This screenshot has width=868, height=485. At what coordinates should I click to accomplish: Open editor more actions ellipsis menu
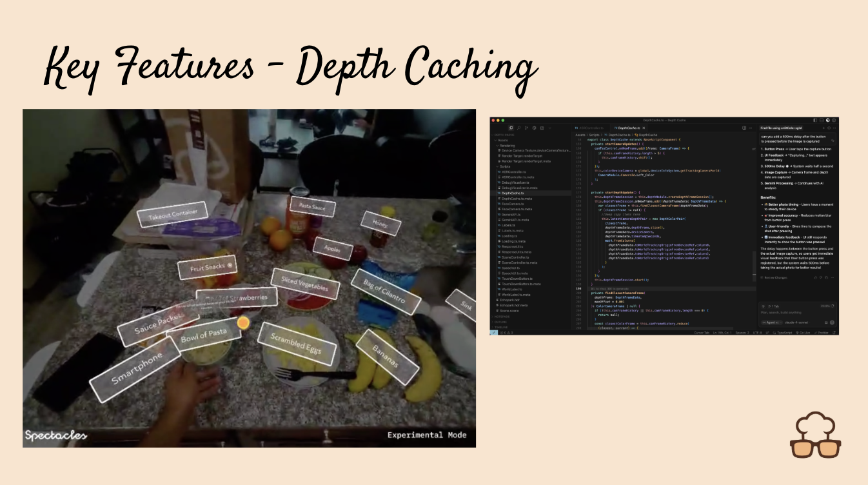[x=751, y=128]
